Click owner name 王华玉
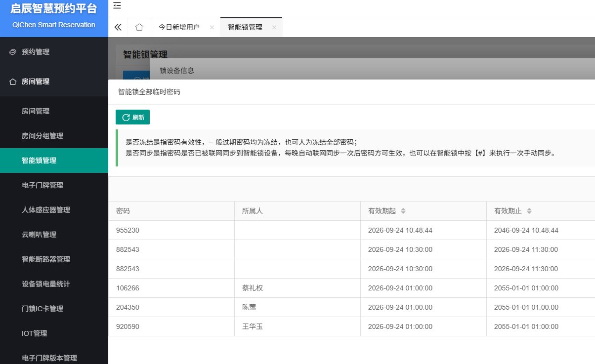 click(253, 326)
